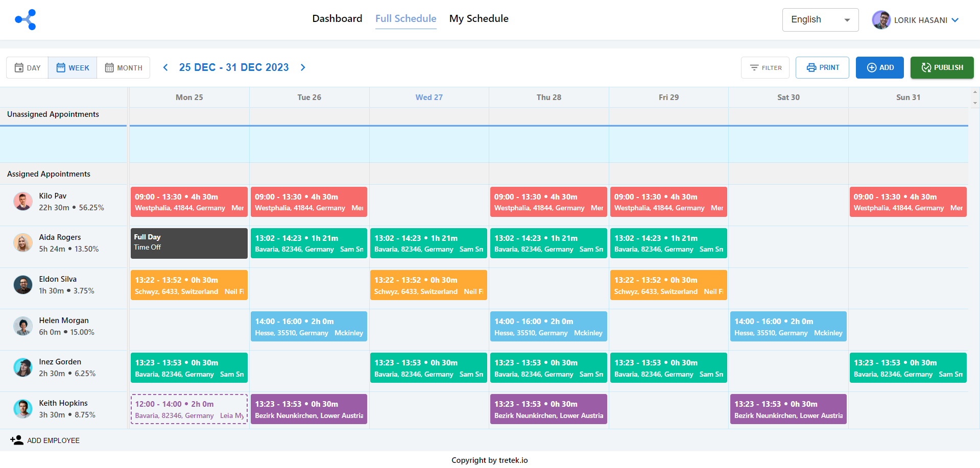980x468 pixels.
Task: Click the add employee person icon
Action: (17, 440)
